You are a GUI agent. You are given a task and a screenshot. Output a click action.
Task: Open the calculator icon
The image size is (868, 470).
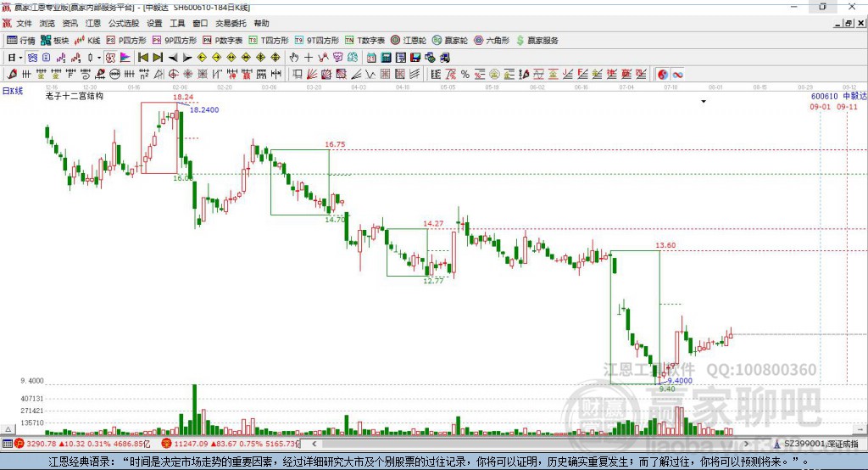coord(387,58)
